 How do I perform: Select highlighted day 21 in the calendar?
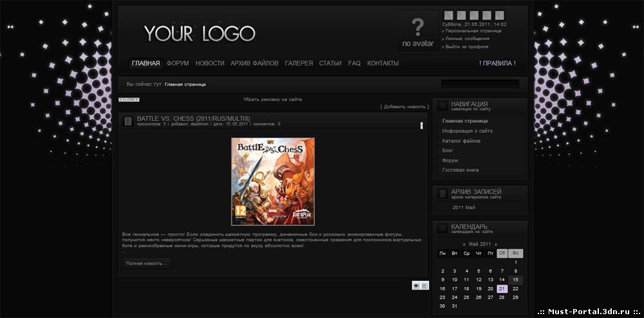[502, 289]
